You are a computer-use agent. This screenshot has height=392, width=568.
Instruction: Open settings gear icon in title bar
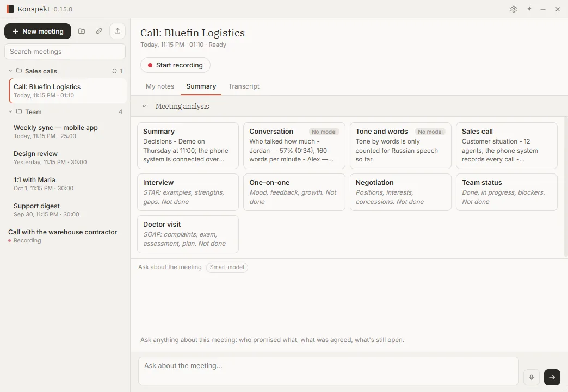[x=513, y=9]
